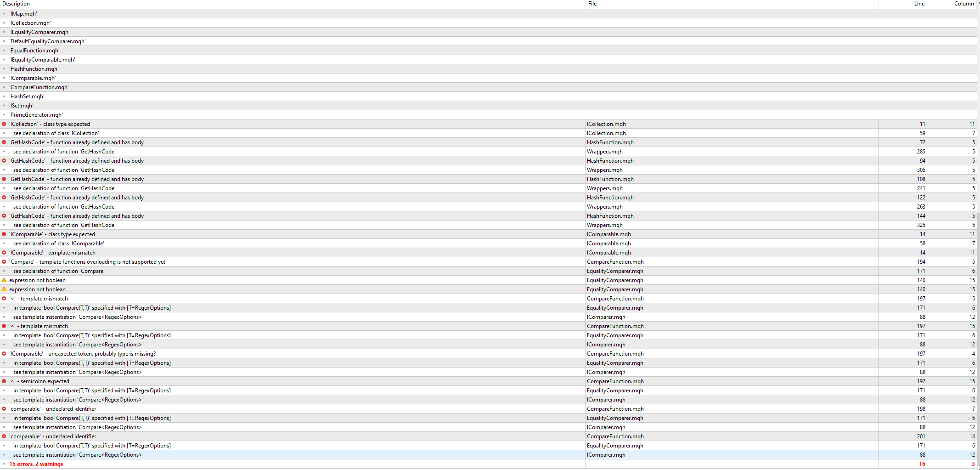Click the error icon beside 'ICollection' class type expected
This screenshot has height=470, width=980.
pyautogui.click(x=4, y=124)
